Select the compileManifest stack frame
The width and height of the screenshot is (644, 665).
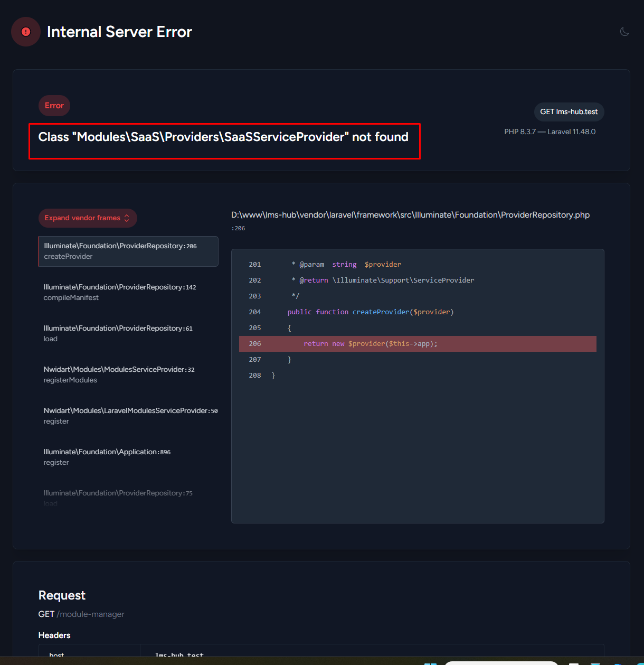(x=128, y=292)
